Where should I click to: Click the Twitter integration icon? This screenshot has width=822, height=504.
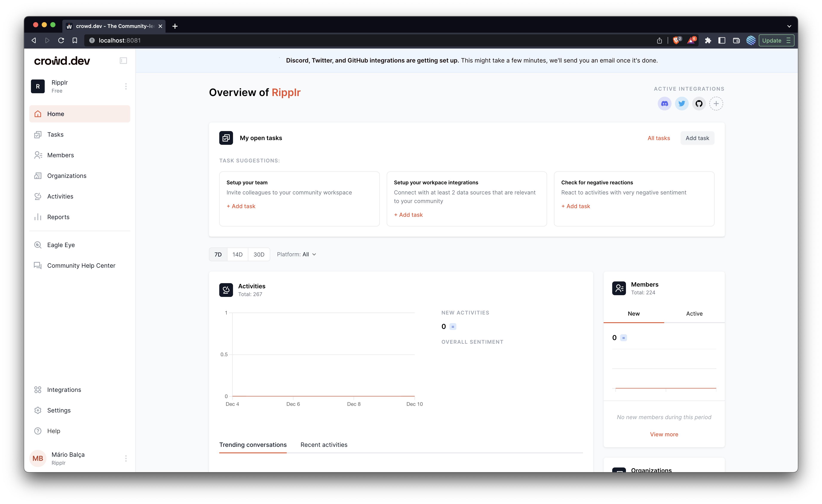tap(682, 104)
